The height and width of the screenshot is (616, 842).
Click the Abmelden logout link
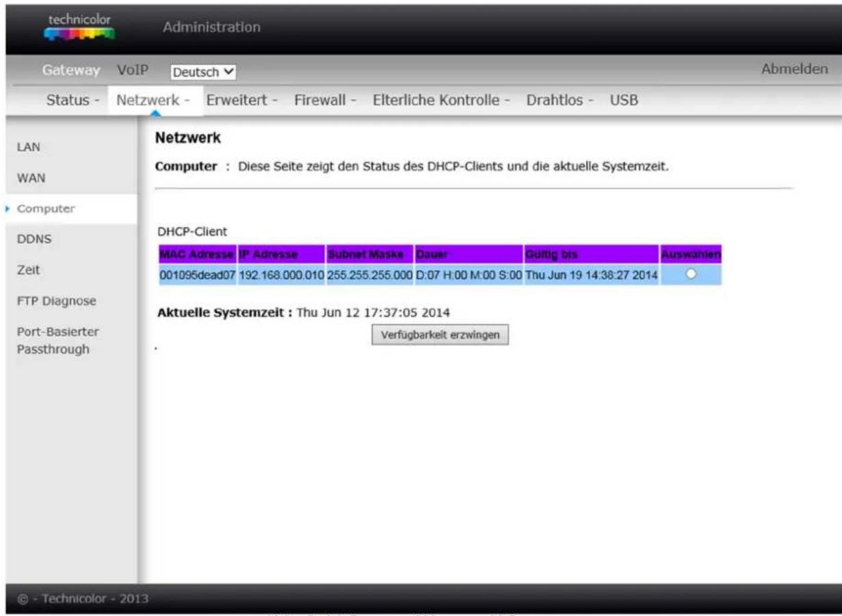pos(795,69)
